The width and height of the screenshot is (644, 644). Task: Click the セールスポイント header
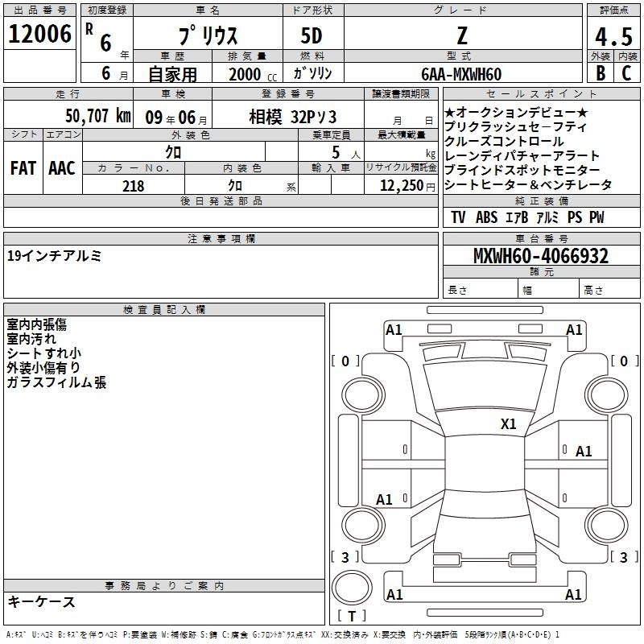[x=541, y=93]
